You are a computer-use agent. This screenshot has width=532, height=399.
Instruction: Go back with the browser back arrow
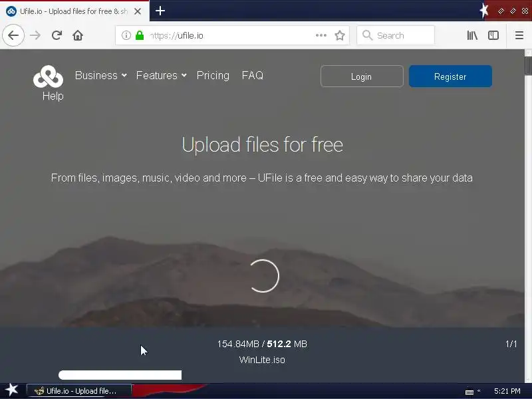click(x=13, y=35)
